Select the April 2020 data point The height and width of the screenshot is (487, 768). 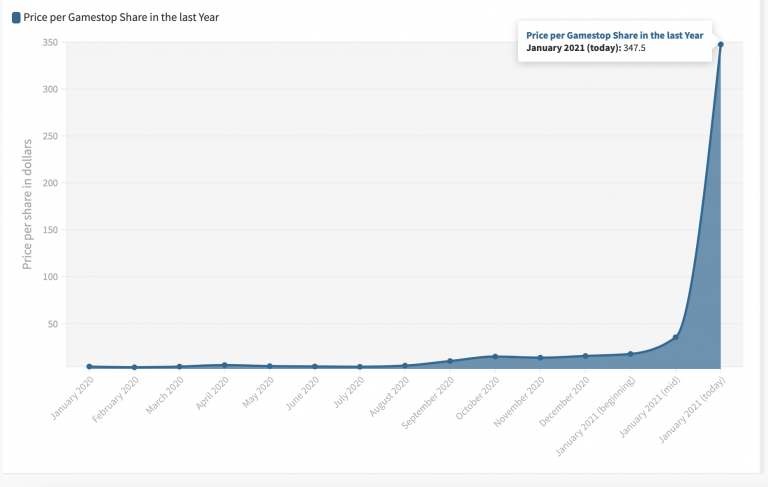225,365
